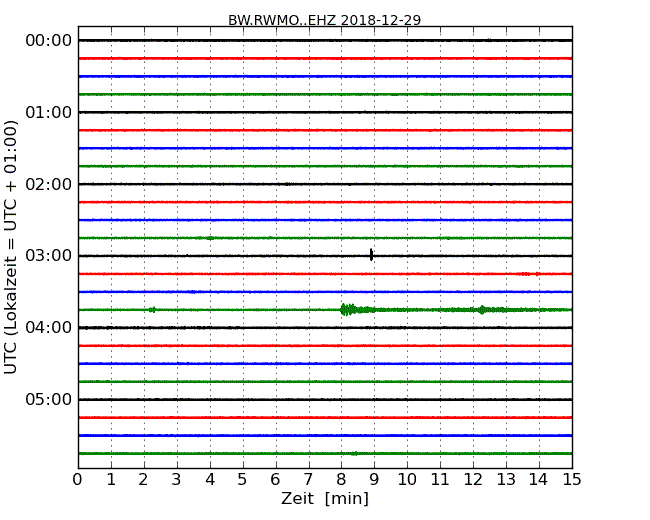This screenshot has width=650, height=520.
Task: Click the 03:00 time label
Action: click(49, 256)
